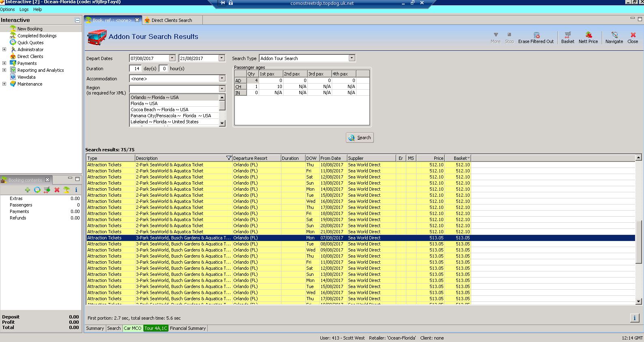The image size is (644, 342).
Task: Expand the Maintenance tree node
Action: pyautogui.click(x=4, y=84)
